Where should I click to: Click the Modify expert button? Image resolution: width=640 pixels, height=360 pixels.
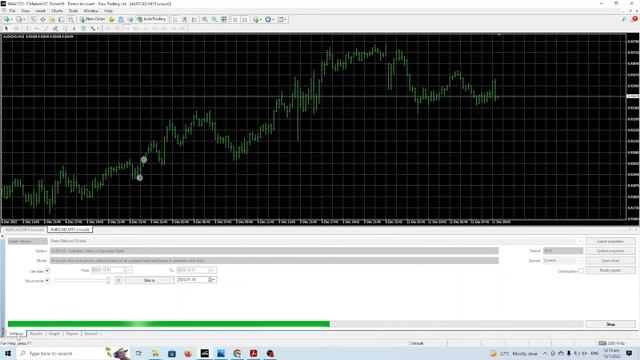coord(610,270)
